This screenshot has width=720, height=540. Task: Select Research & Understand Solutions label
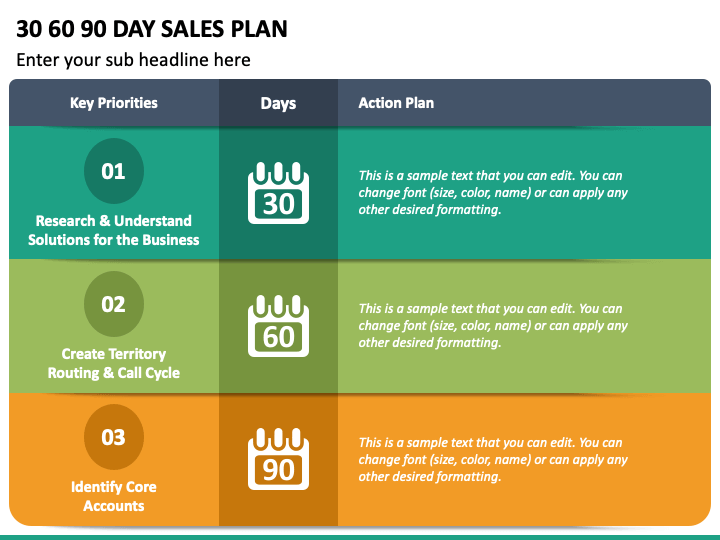coord(114,230)
